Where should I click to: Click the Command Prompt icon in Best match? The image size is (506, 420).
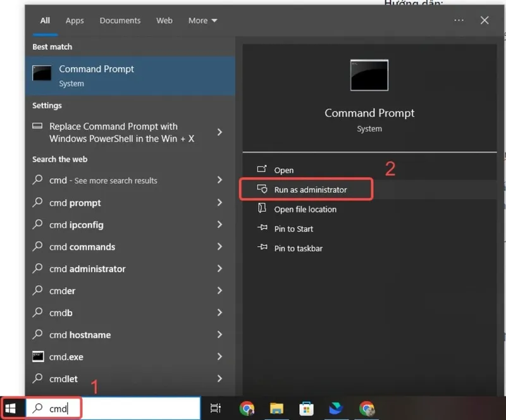42,73
